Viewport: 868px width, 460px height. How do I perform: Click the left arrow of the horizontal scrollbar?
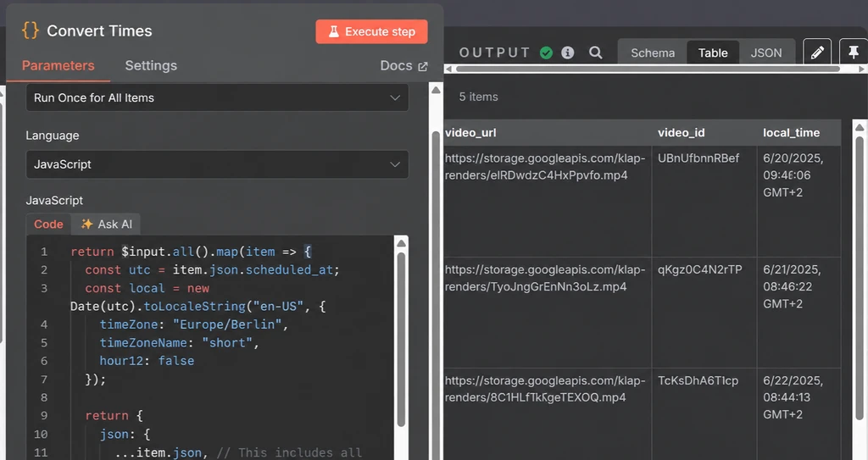[448, 69]
